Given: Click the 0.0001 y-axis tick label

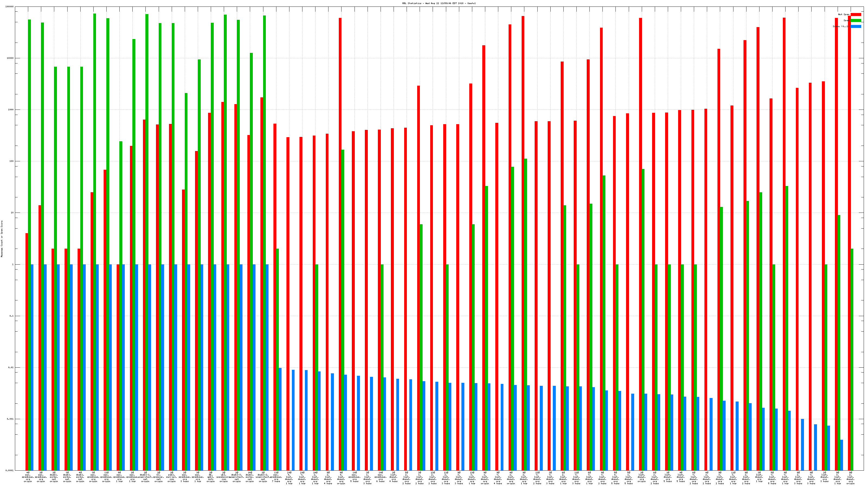Looking at the screenshot, I should click(x=10, y=470).
